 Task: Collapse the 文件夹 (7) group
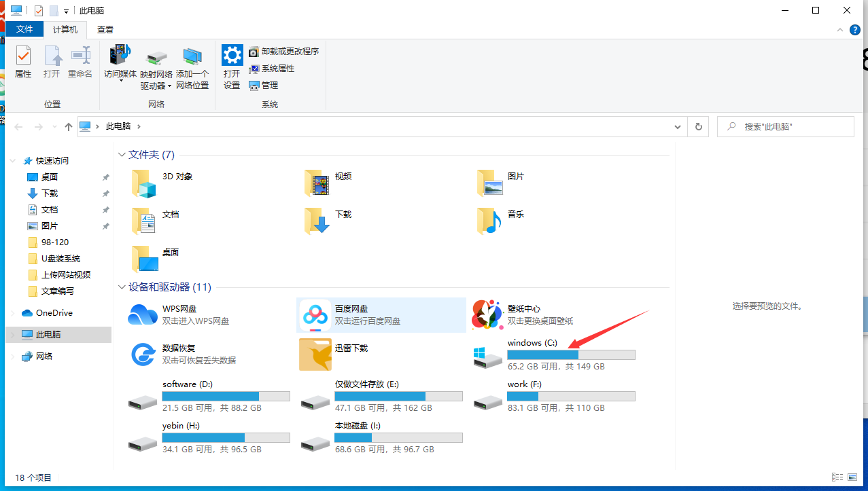pos(122,155)
